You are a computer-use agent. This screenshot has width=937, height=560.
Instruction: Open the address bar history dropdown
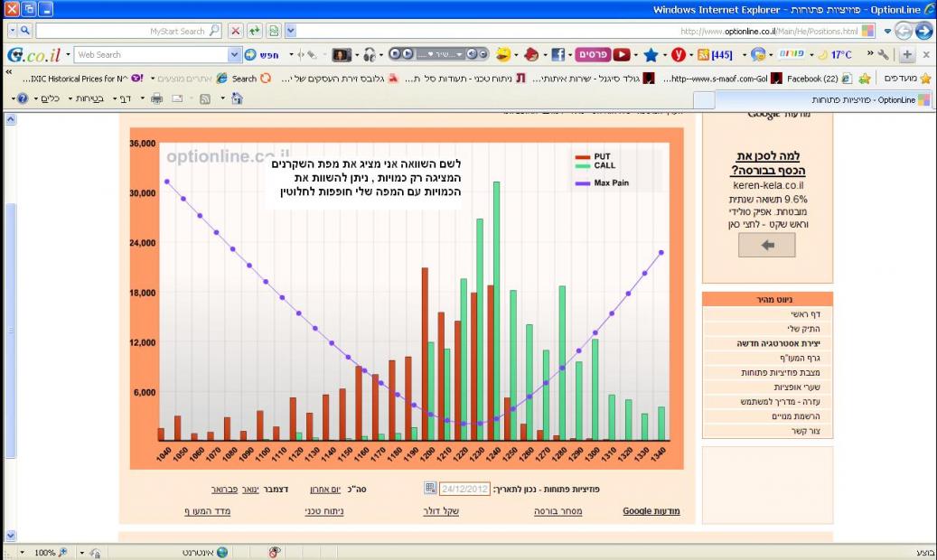pos(291,31)
